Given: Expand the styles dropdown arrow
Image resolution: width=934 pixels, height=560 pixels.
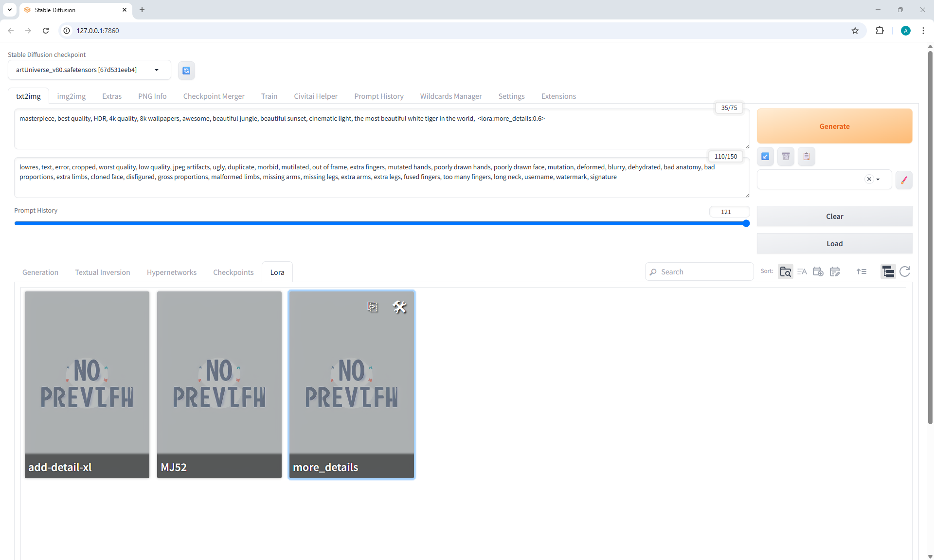Looking at the screenshot, I should click(878, 180).
